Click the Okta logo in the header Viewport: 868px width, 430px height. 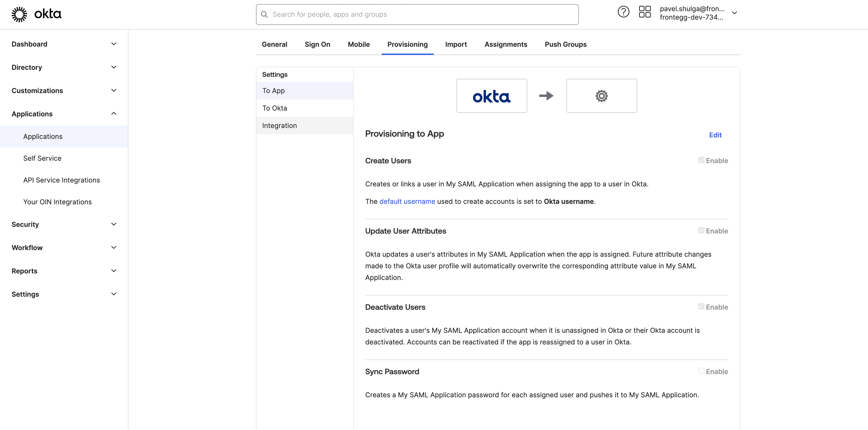click(36, 14)
